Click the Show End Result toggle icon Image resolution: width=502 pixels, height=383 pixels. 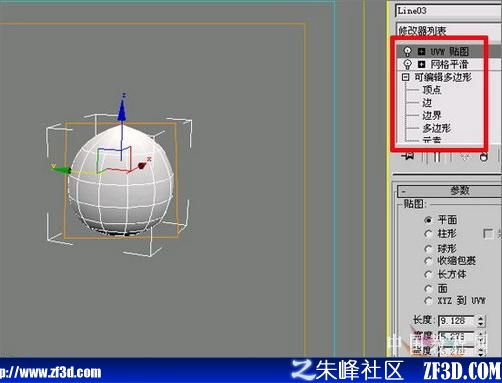436,157
